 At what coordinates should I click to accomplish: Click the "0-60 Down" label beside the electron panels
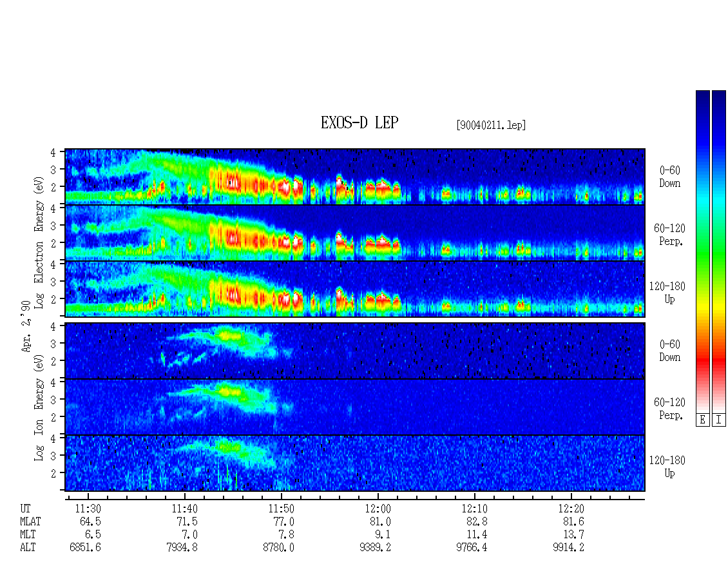click(x=669, y=177)
